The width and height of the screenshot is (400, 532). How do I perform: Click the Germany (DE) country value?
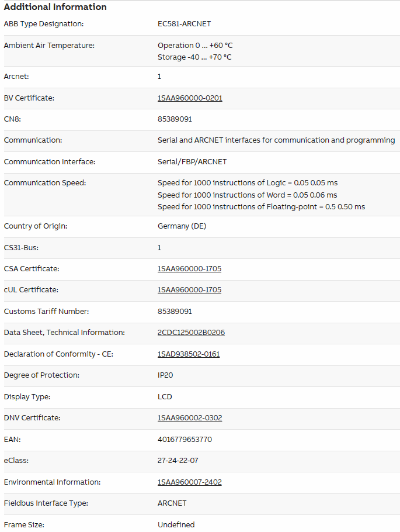(x=182, y=226)
